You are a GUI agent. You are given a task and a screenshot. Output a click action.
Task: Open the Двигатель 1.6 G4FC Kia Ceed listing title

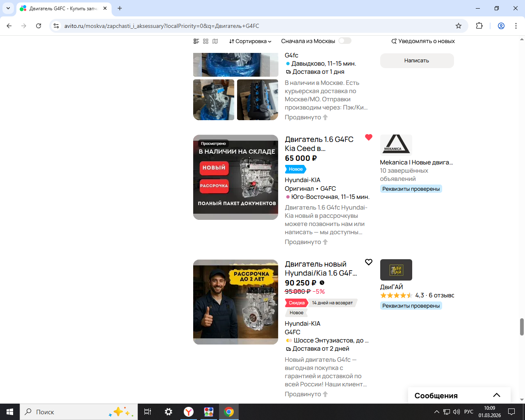tap(319, 144)
